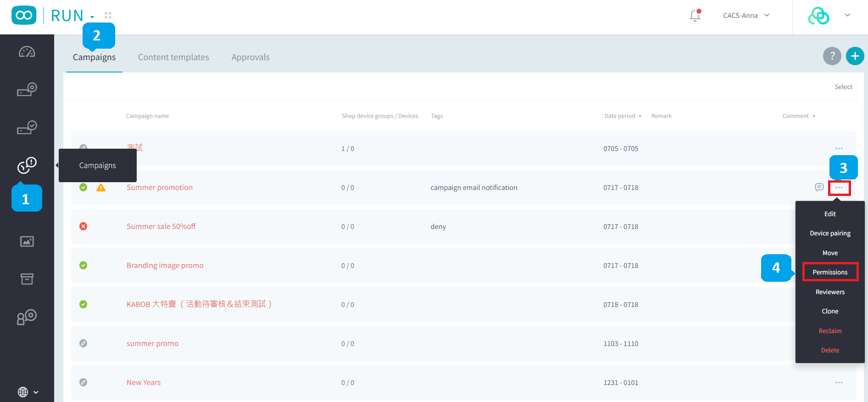Open the KABOB 大特賣 campaign link
This screenshot has width=868, height=402.
coord(200,304)
